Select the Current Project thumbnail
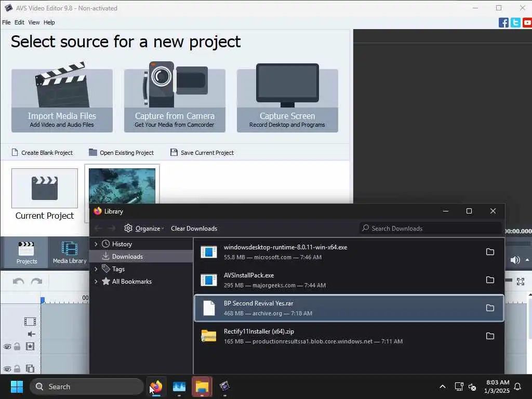 coord(45,188)
